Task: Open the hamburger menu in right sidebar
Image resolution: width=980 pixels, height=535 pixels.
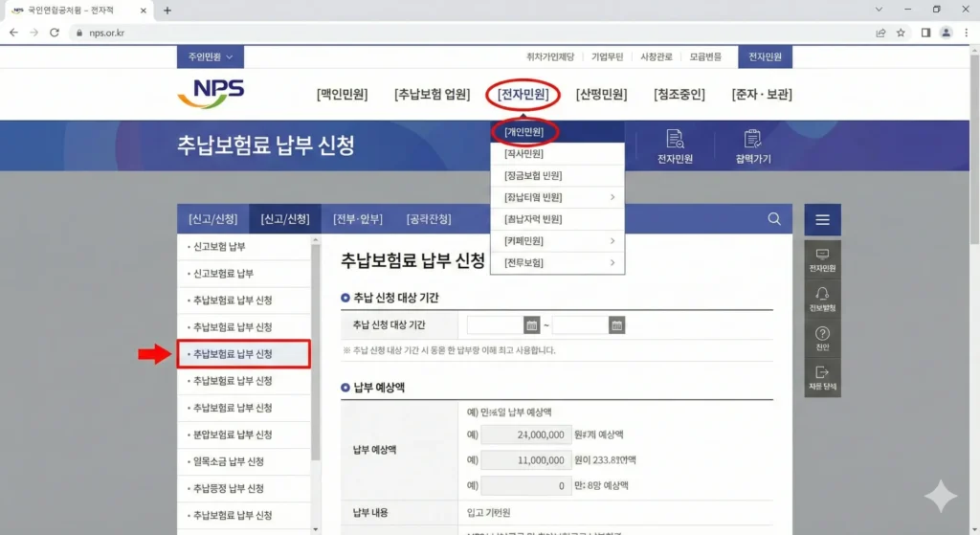Action: 822,219
